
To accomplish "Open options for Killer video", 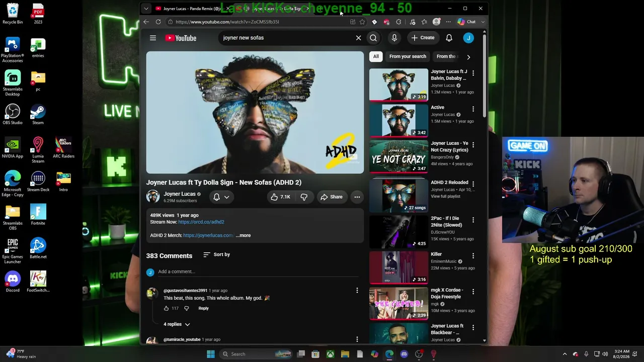I will coord(473,255).
